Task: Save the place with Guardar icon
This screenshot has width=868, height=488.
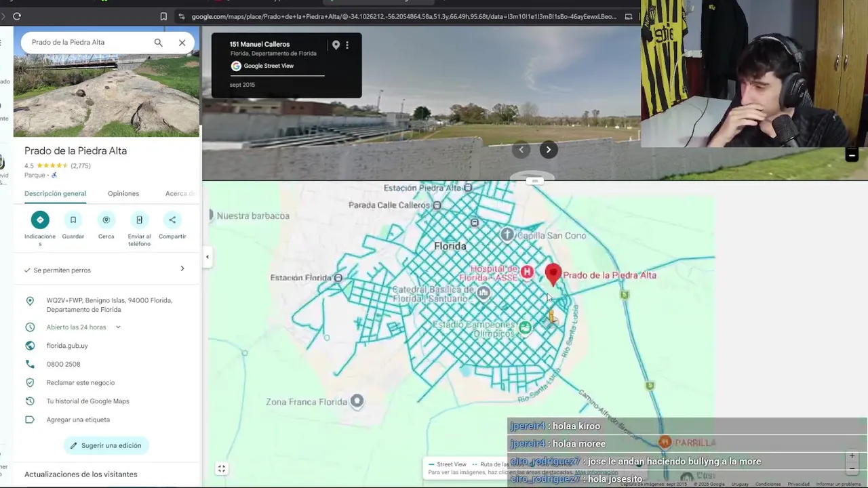Action: 73,220
